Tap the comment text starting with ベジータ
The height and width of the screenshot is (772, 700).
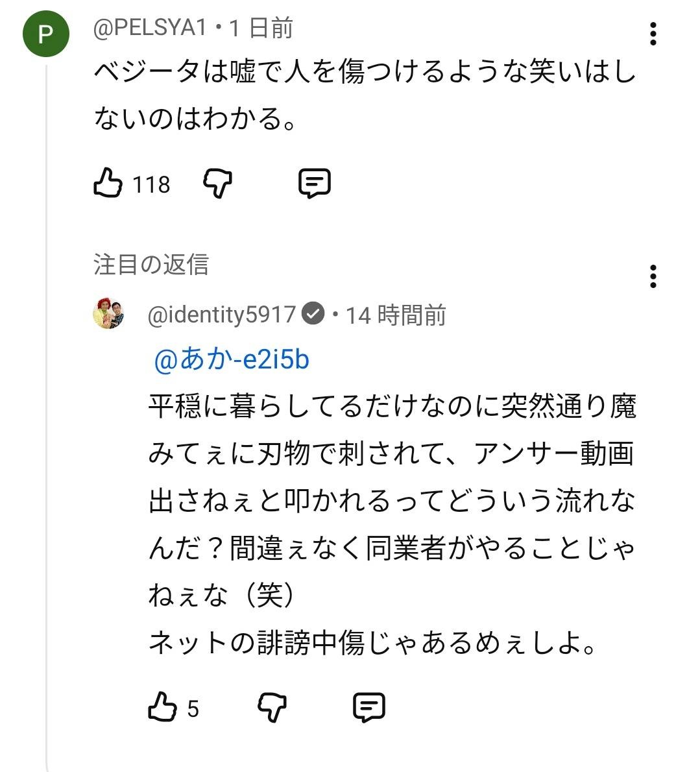coord(363,95)
